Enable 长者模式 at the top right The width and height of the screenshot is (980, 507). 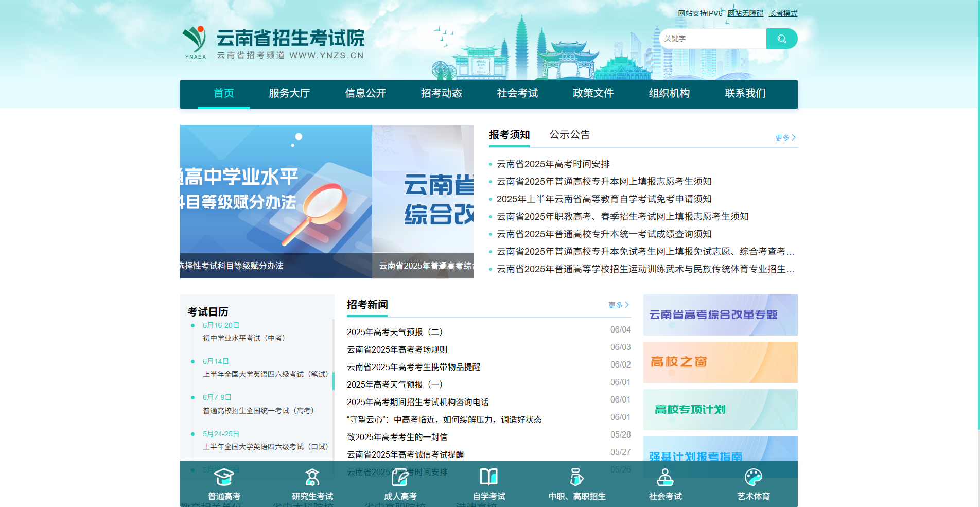[782, 13]
